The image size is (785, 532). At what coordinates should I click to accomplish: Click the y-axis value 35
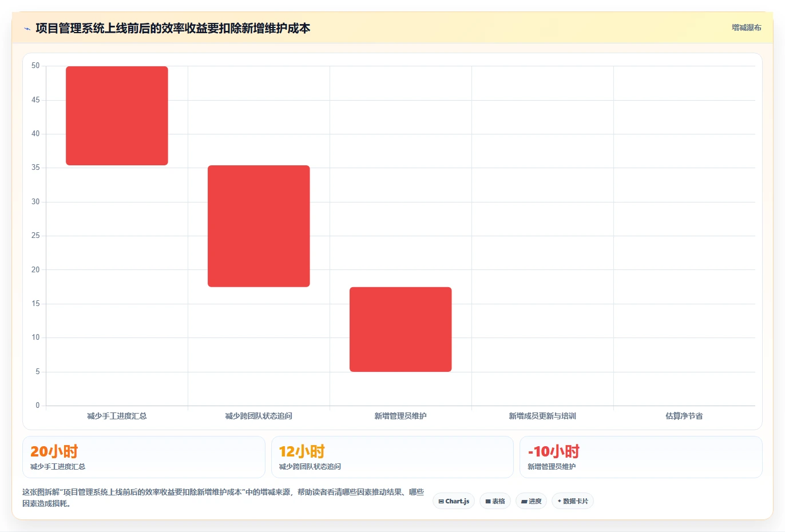pos(35,168)
